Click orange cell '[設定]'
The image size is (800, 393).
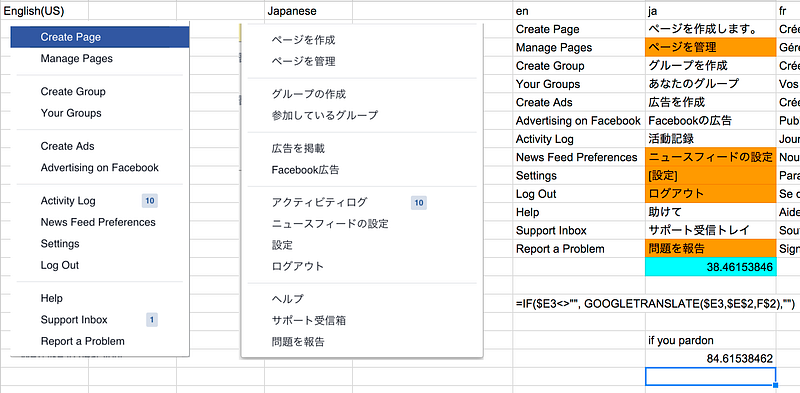[711, 176]
